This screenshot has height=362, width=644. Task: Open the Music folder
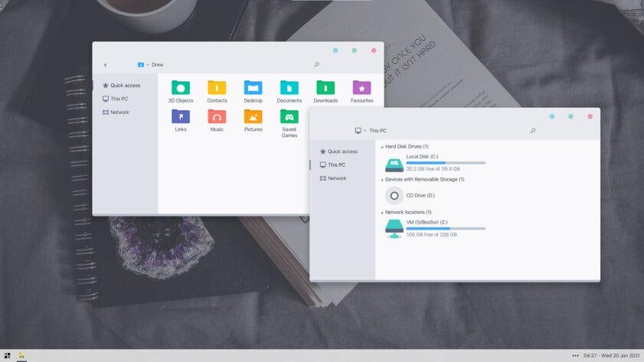(x=217, y=119)
